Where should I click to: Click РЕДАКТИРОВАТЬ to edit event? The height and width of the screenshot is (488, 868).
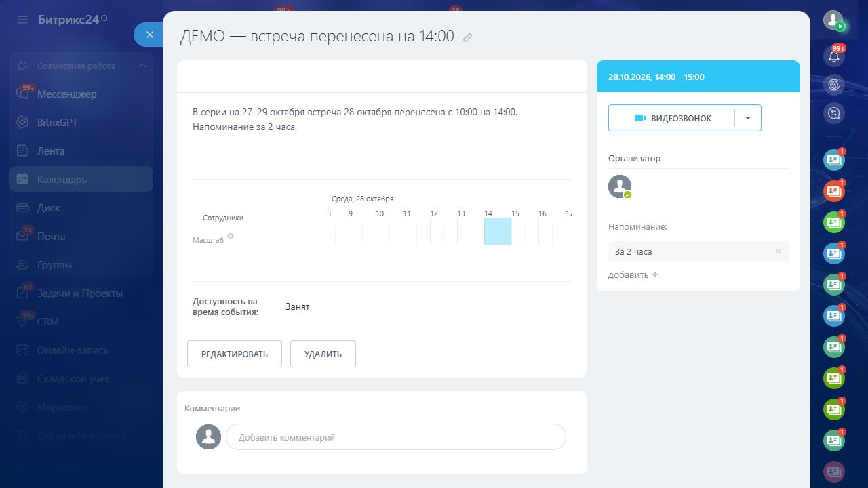(x=235, y=354)
